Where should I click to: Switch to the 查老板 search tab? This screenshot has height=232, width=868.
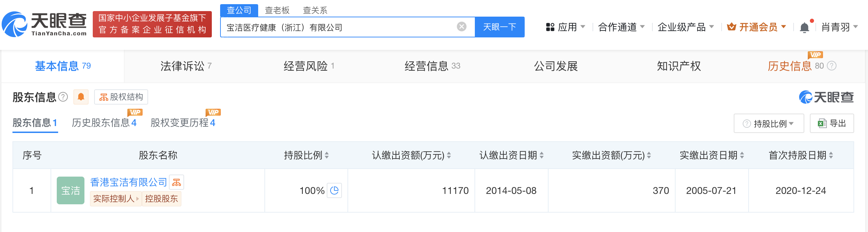coord(277,10)
